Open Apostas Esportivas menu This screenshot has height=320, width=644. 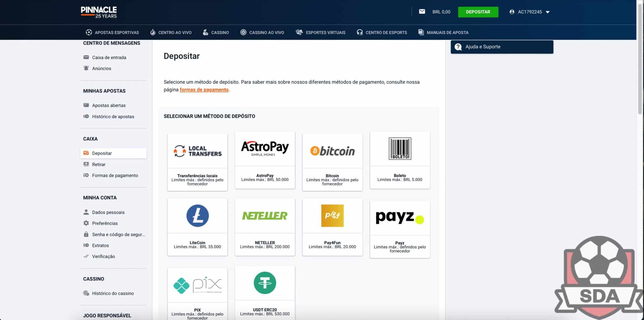112,32
